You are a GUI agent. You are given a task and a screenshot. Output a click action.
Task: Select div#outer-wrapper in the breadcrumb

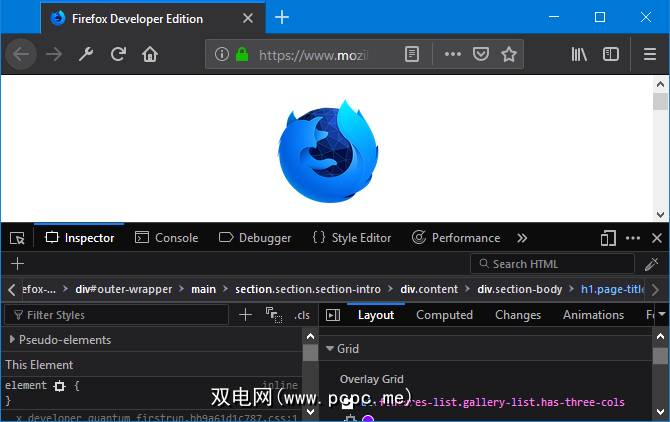124,290
